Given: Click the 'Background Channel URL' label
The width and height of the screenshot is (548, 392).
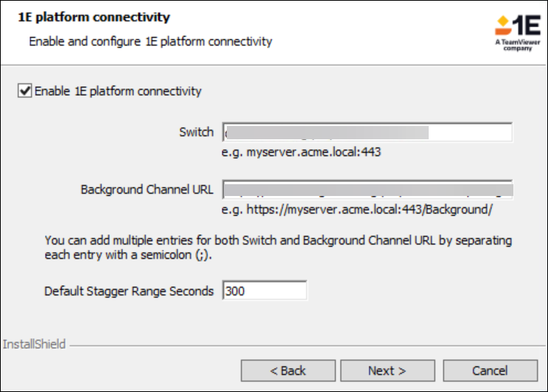Looking at the screenshot, I should pos(147,189).
